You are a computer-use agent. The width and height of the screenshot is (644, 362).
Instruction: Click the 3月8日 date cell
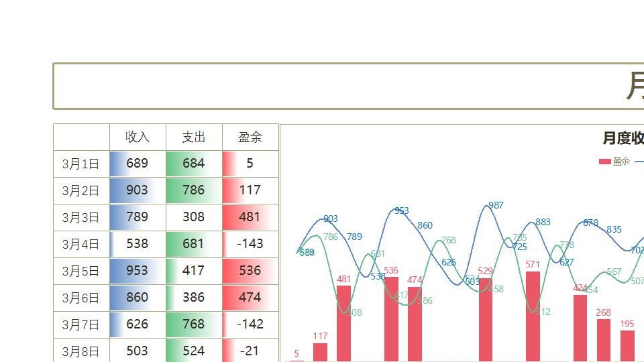tap(81, 351)
